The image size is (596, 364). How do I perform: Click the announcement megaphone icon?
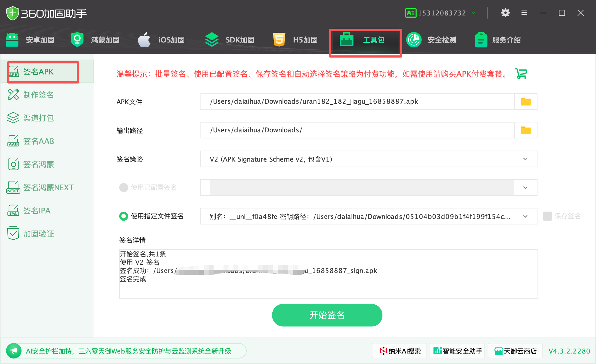click(x=14, y=351)
